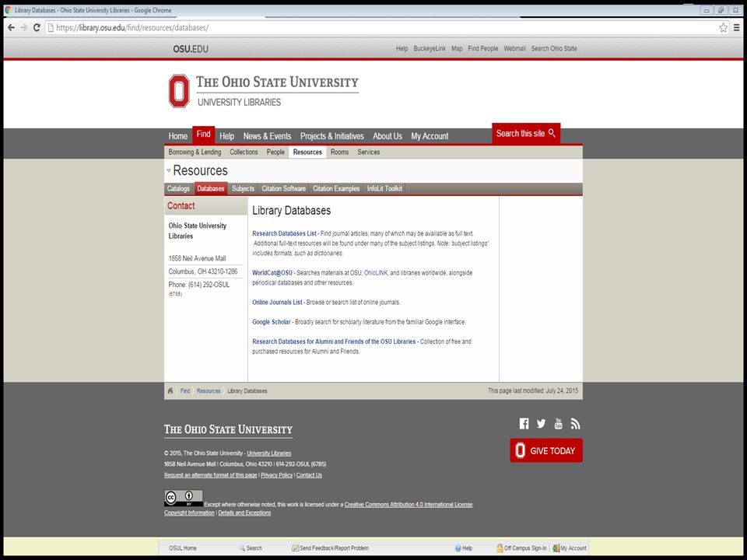747x560 pixels.
Task: Click the My Account icon in bottom toolbar
Action: tap(556, 548)
